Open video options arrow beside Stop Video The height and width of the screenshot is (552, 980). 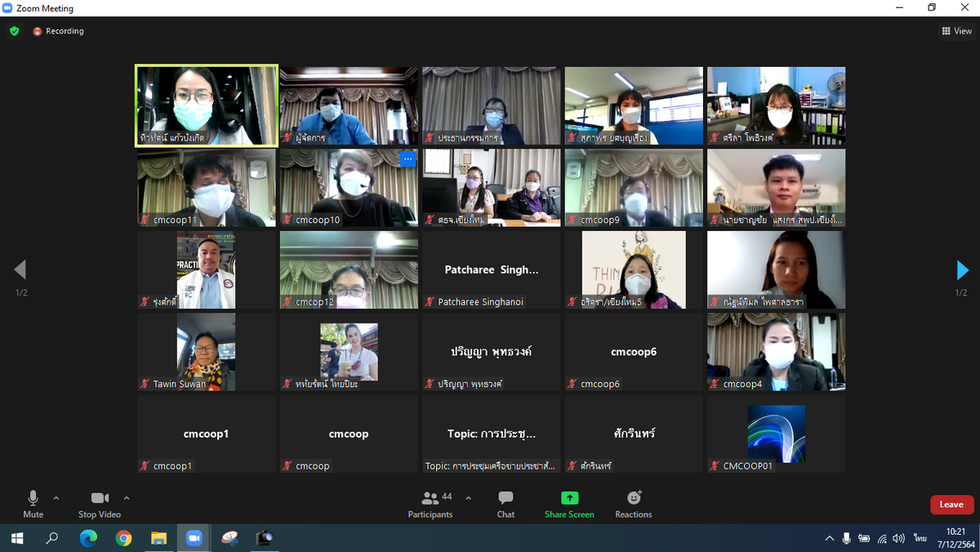(x=127, y=497)
